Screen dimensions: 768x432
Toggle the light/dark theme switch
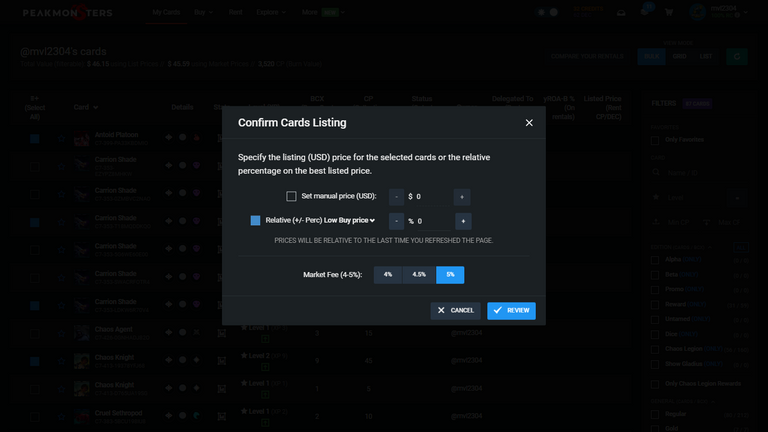click(x=548, y=12)
